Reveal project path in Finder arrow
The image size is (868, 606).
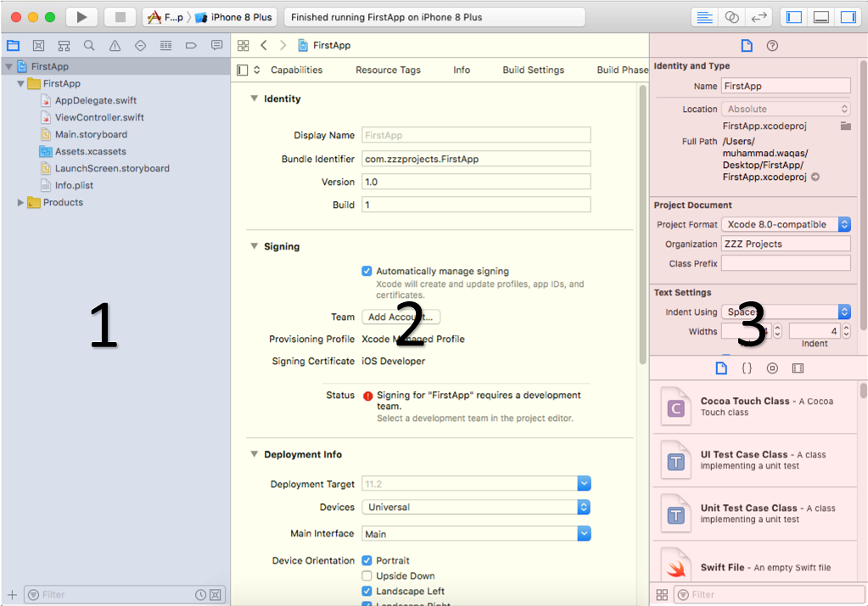[815, 177]
